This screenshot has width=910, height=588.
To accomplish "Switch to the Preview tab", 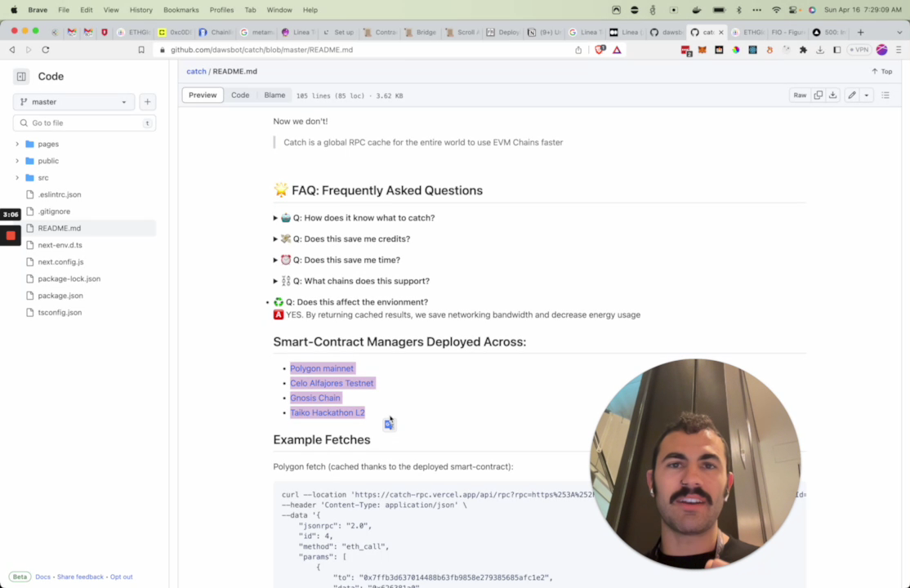I will 203,96.
